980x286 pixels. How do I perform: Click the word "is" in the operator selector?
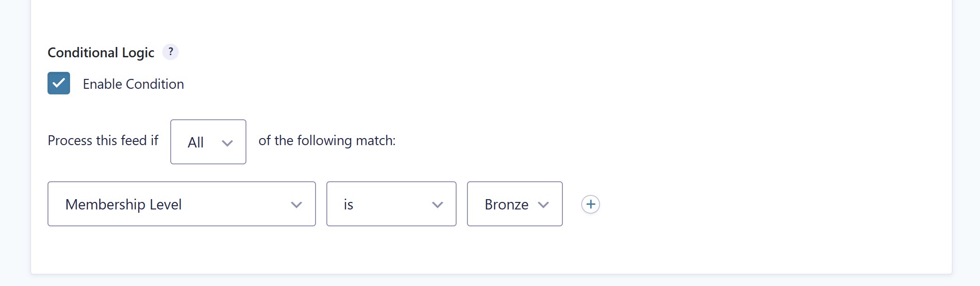tap(348, 204)
